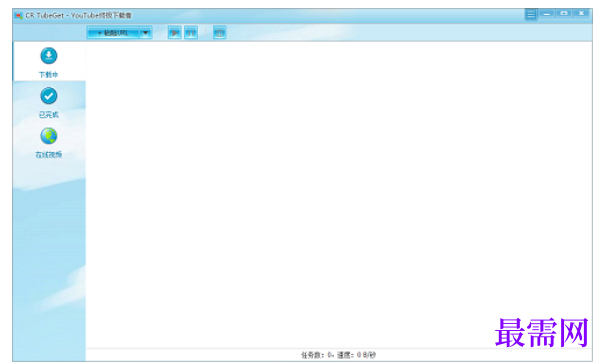Open the Downloading tab in the sidebar
Viewport: 607px width, 364px height.
(x=49, y=62)
